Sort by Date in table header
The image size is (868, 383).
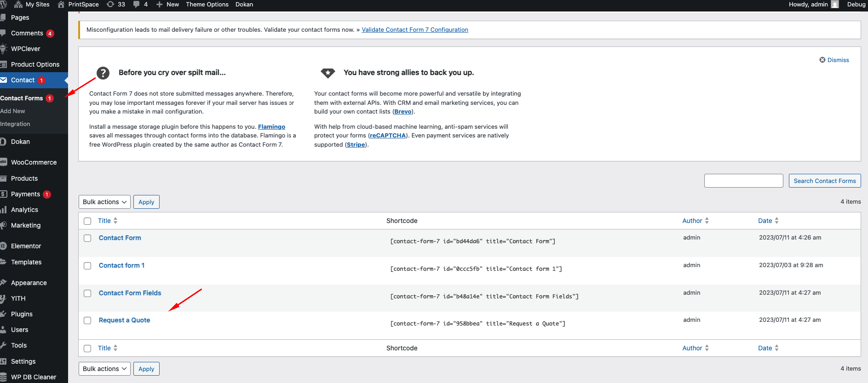point(768,221)
